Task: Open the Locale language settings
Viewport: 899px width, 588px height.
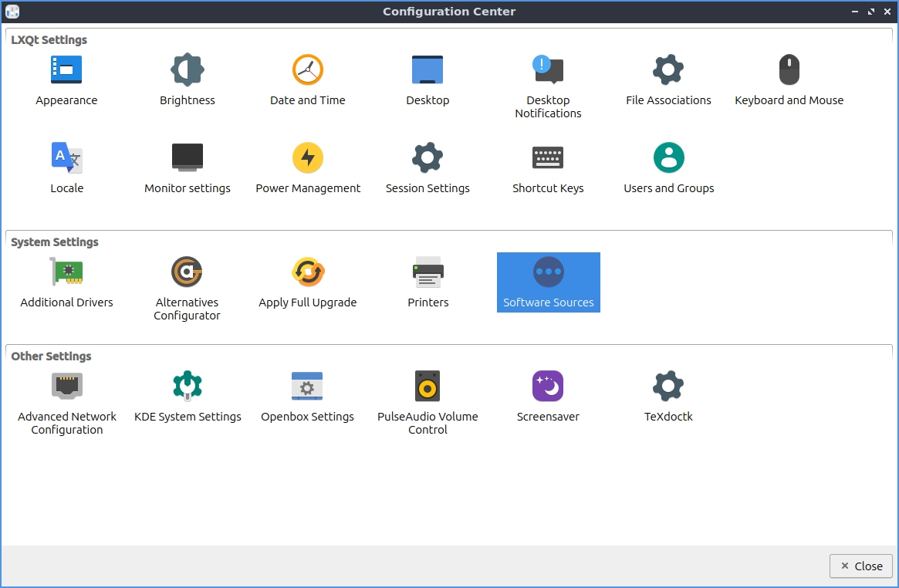Action: click(66, 158)
